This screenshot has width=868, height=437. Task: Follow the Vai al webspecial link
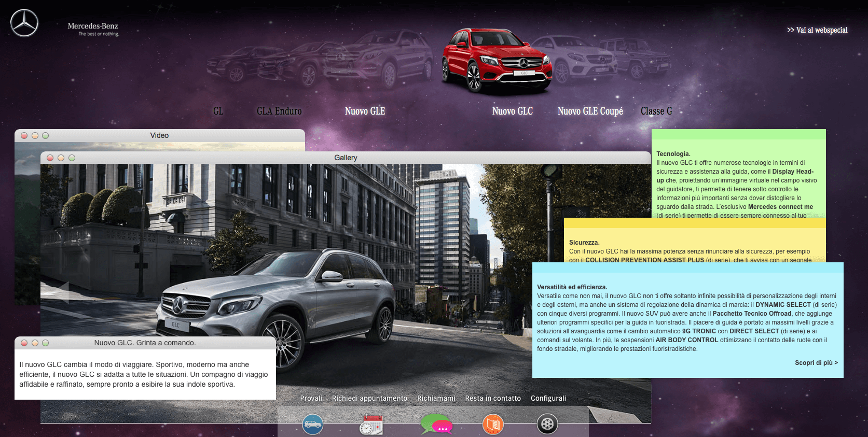(817, 30)
